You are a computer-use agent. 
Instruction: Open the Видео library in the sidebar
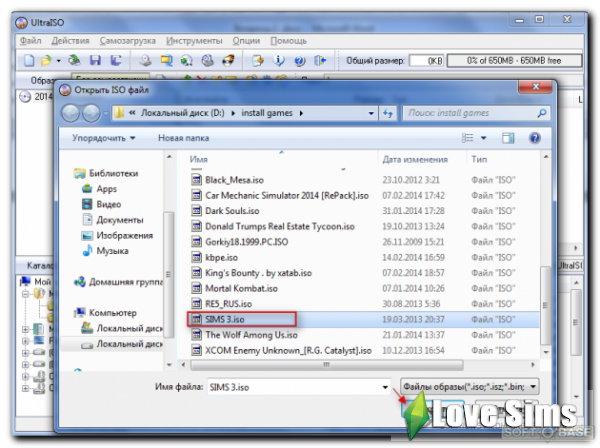coord(101,204)
